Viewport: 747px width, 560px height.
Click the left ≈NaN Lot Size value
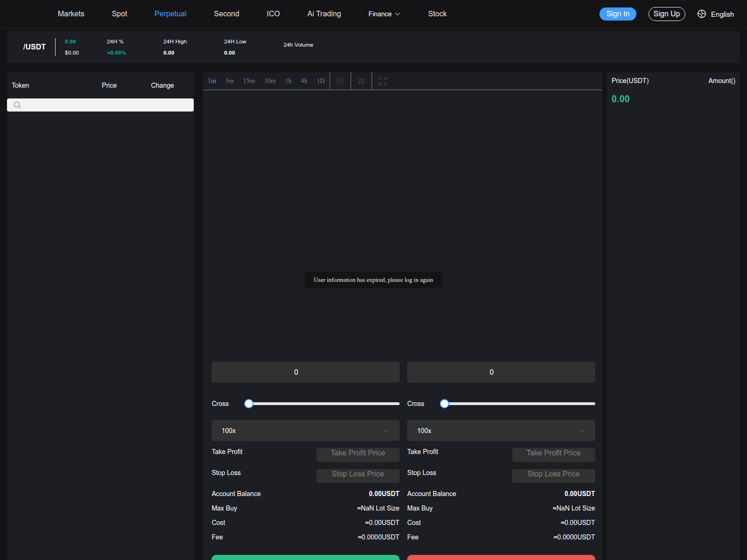click(x=378, y=508)
